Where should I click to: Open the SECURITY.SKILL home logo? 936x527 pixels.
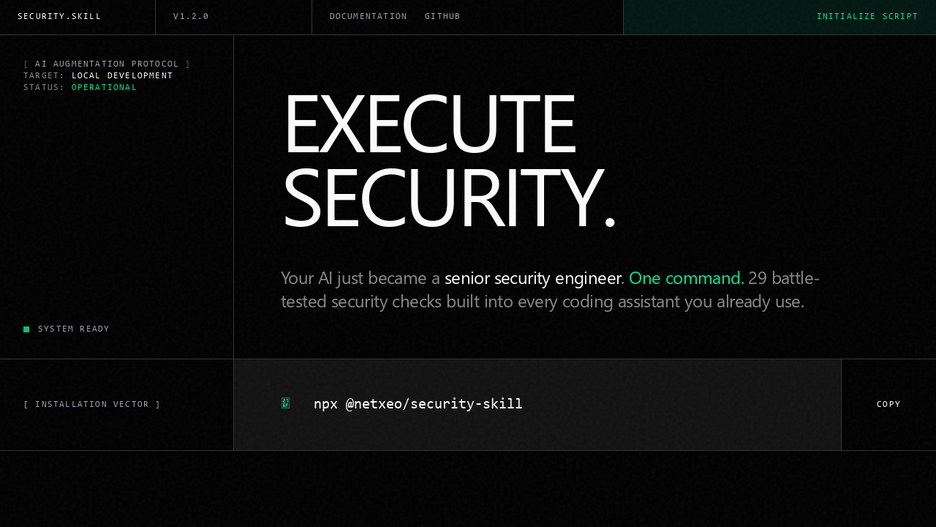coord(59,16)
